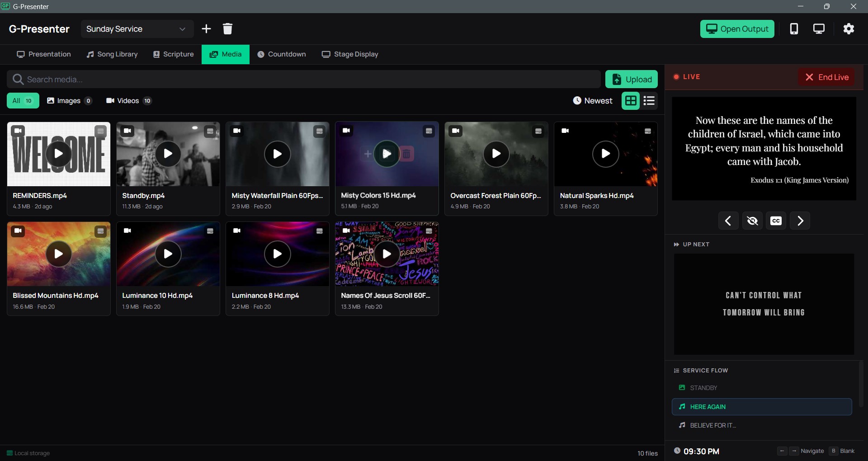Image resolution: width=868 pixels, height=461 pixels.
Task: Go to previous live slide with left arrow
Action: [728, 221]
